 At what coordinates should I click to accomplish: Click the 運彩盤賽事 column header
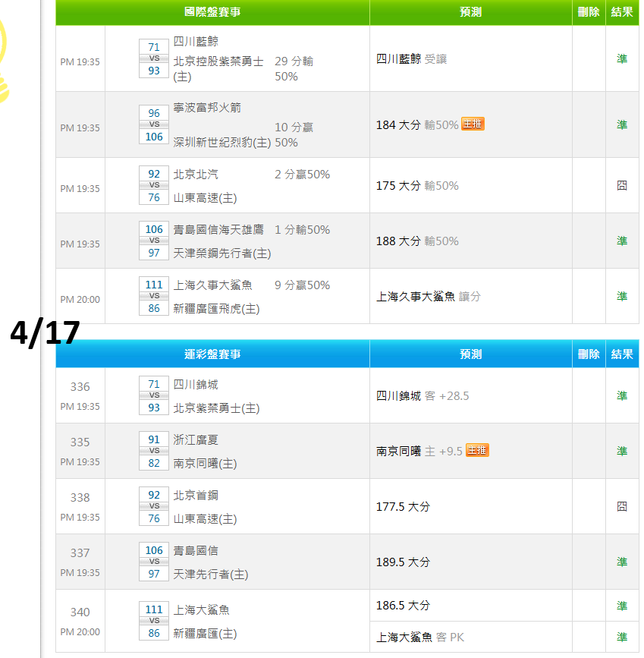(212, 354)
